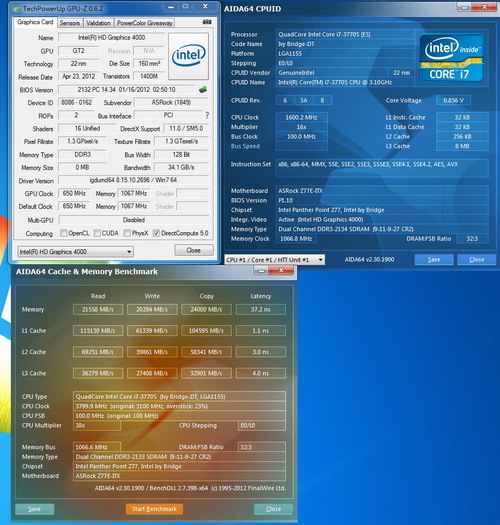
Task: Click Memory Read value 21558 MB/s
Action: point(98,309)
